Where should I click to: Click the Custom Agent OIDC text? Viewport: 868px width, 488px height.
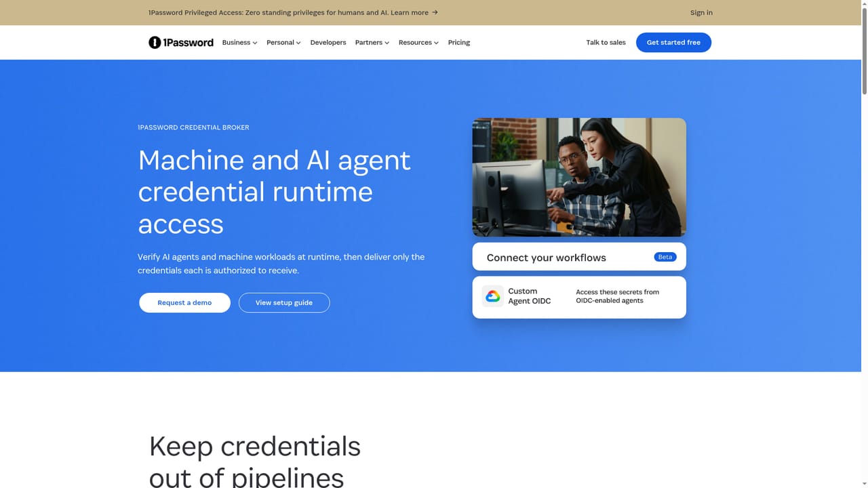[x=530, y=296]
